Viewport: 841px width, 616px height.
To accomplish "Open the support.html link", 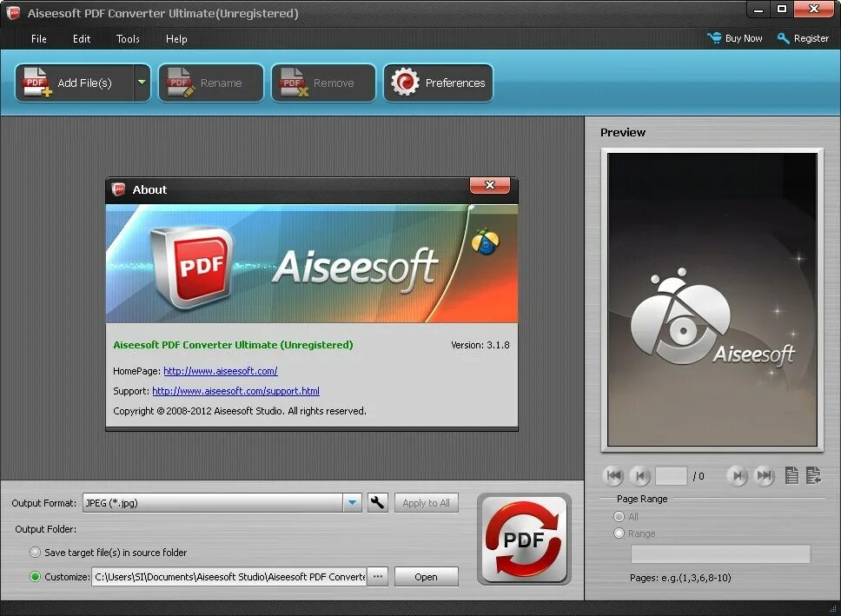I will 236,391.
